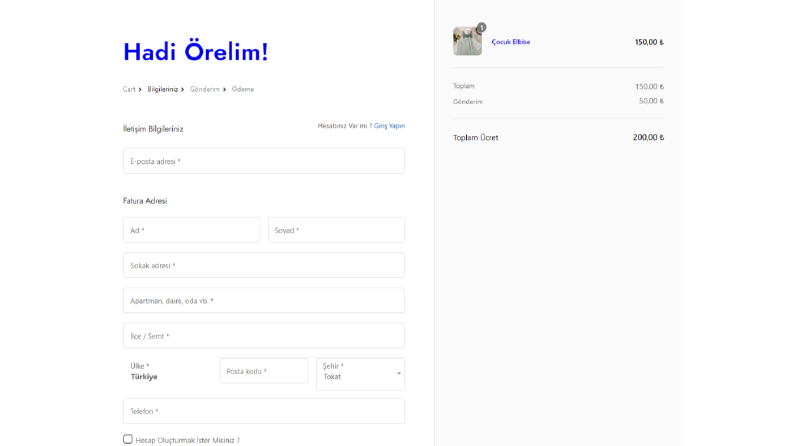The width and height of the screenshot is (793, 446).
Task: Click the Türkiye country value
Action: coord(144,377)
